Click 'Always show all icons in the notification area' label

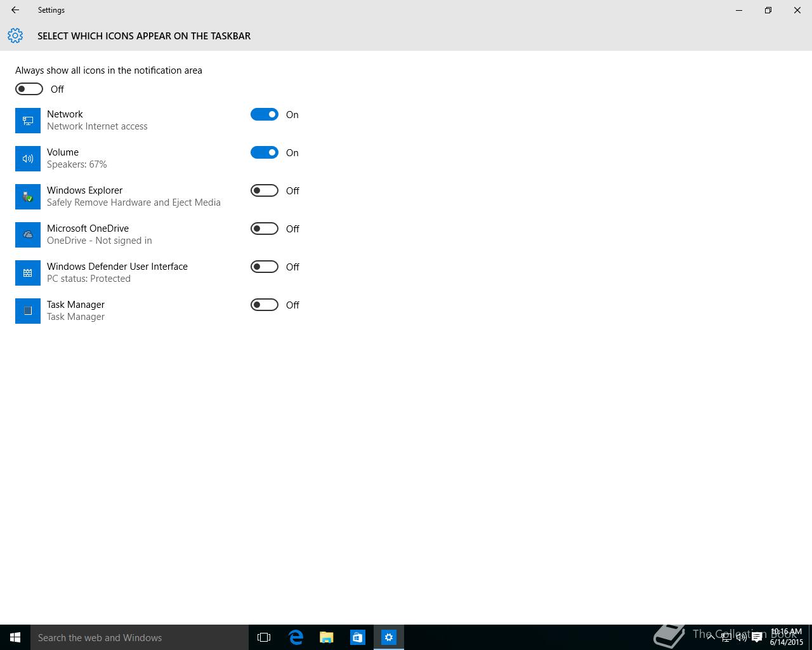tap(108, 70)
